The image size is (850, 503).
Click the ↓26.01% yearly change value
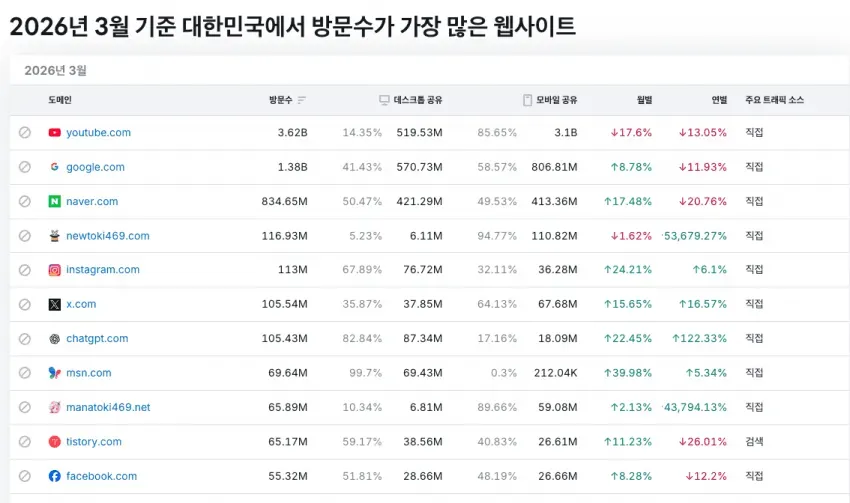(703, 442)
